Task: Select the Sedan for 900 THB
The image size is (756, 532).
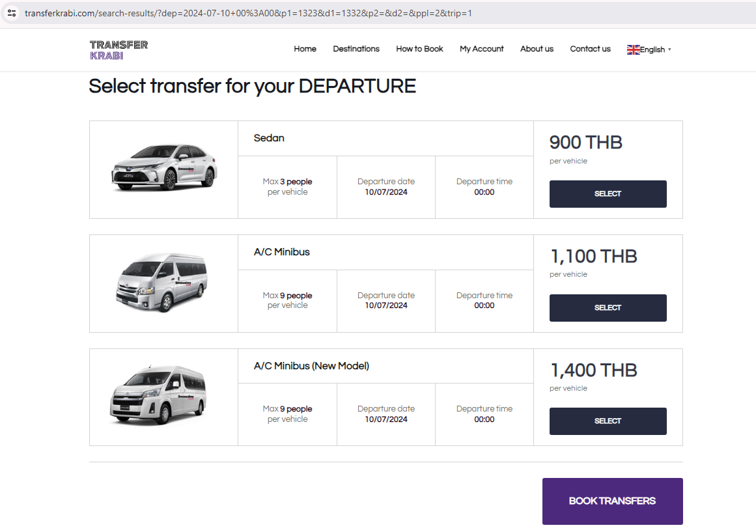Action: 608,194
